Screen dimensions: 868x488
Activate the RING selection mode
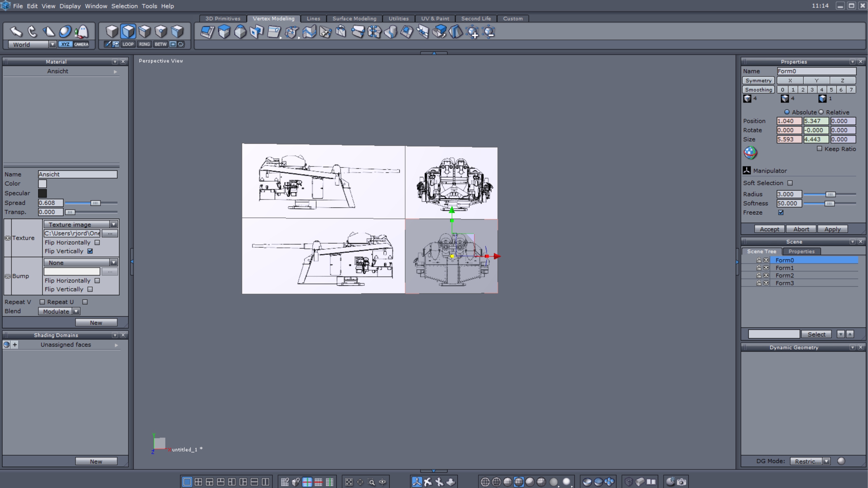[x=144, y=44]
